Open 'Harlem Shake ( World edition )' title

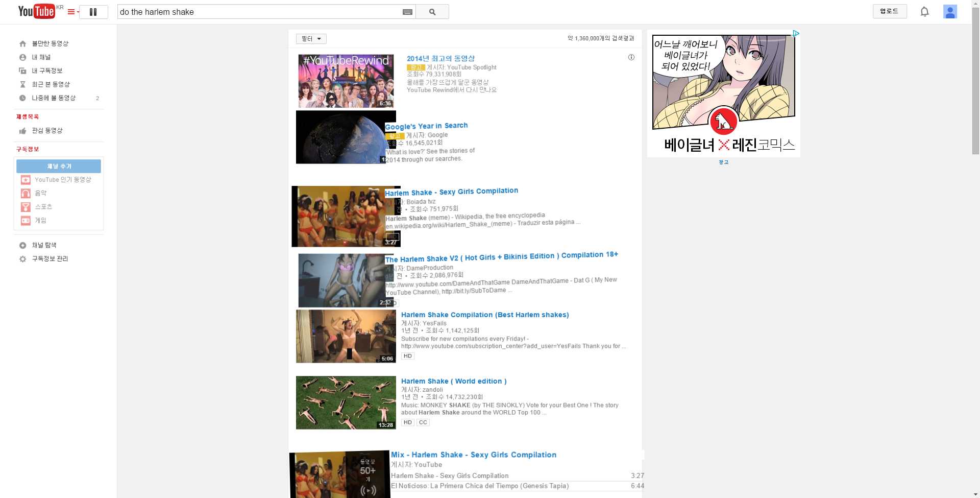(454, 381)
